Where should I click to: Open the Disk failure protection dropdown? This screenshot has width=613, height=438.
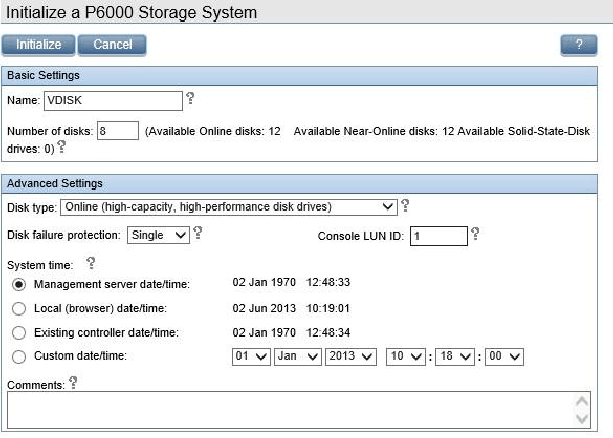158,235
